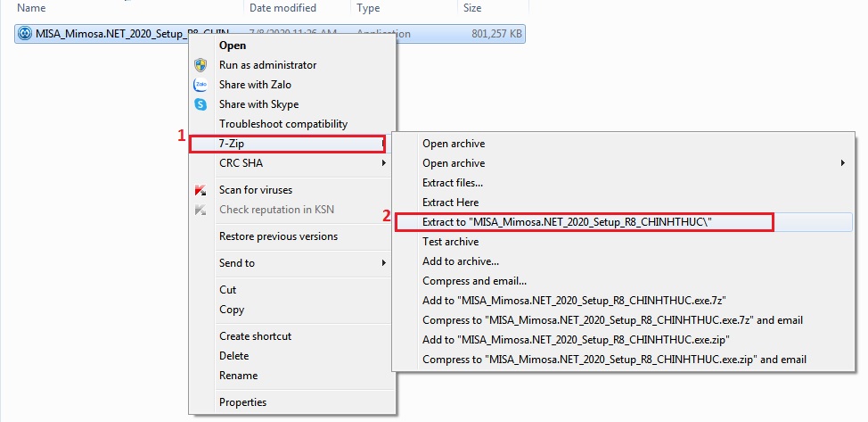The width and height of the screenshot is (868, 422).
Task: Select Troubleshoot compatibility
Action: pos(283,124)
